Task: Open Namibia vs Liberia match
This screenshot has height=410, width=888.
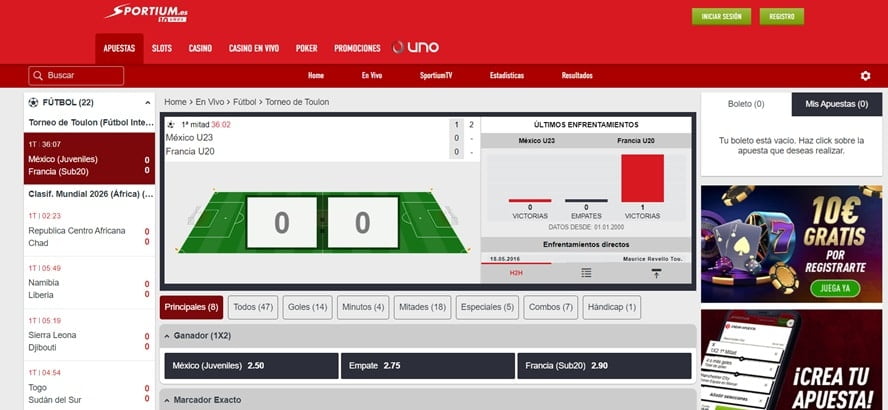Action: tap(89, 283)
